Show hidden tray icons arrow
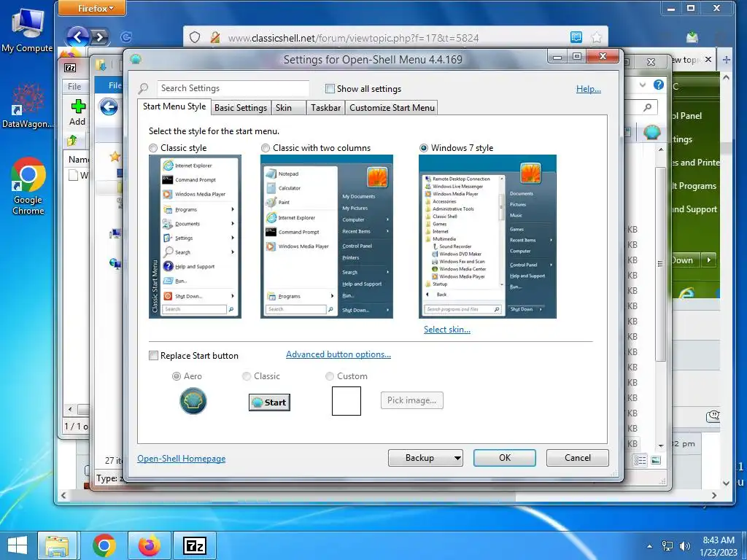Viewport: 747px width, 560px height. (649, 547)
